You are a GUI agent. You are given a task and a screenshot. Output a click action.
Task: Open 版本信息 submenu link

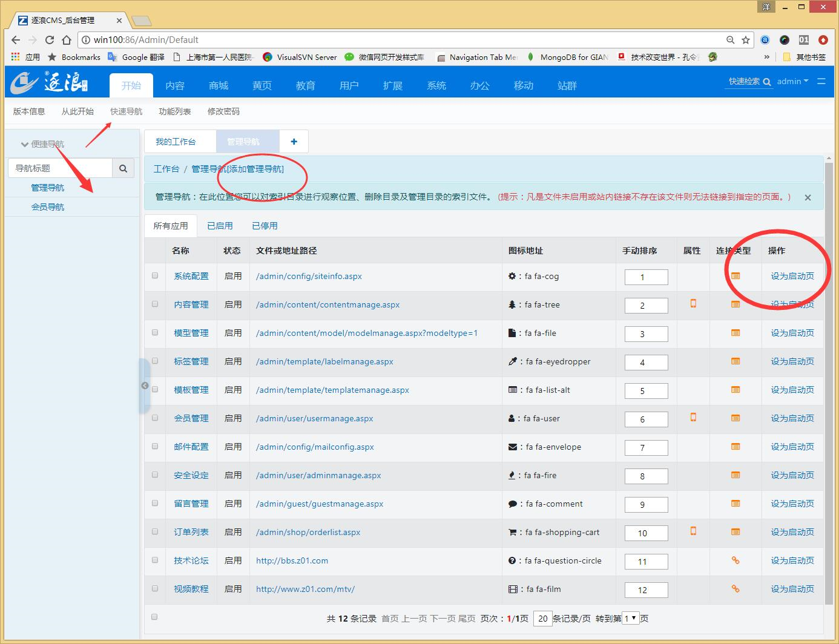29,111
